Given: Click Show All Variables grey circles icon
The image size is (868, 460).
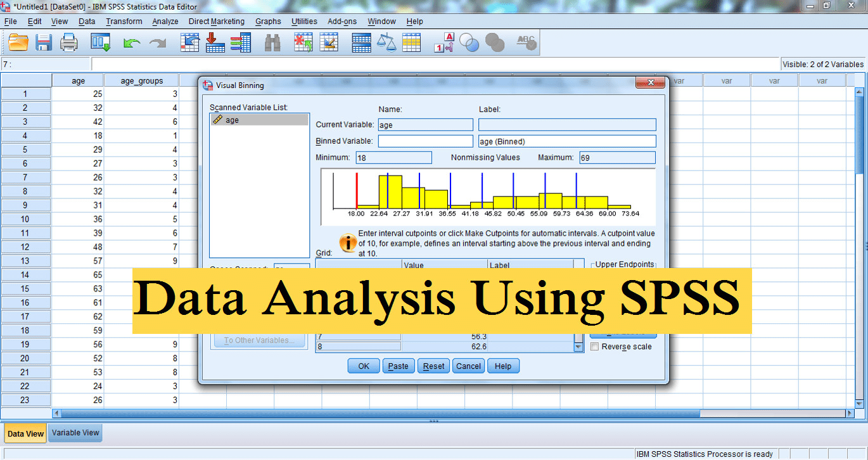Looking at the screenshot, I should coord(495,42).
